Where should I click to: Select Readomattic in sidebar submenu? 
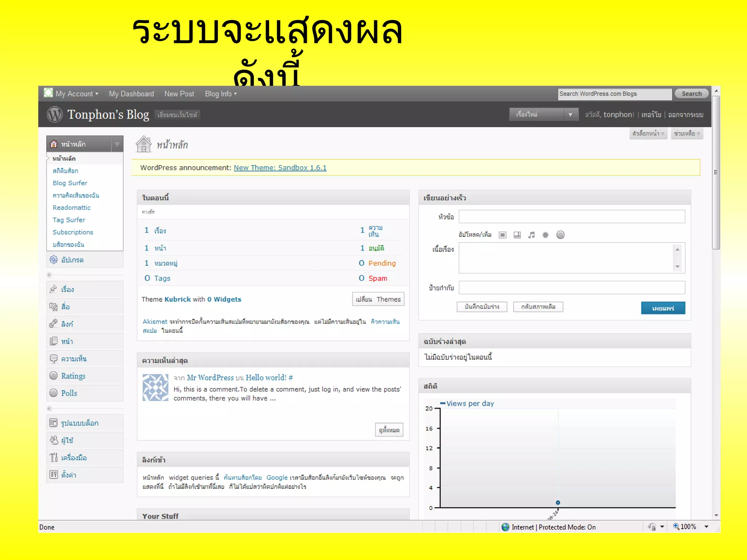[x=71, y=207]
